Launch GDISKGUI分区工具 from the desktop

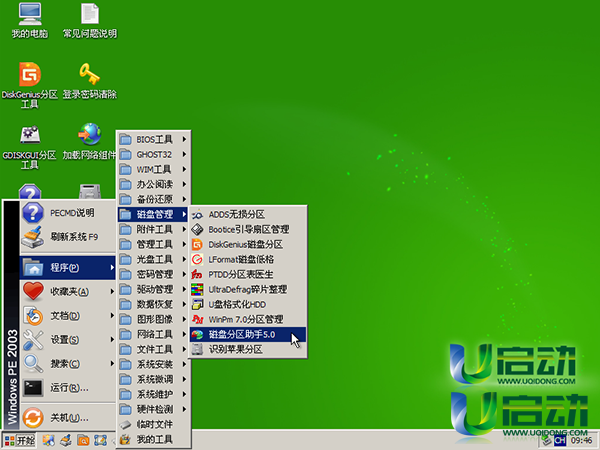[x=30, y=147]
